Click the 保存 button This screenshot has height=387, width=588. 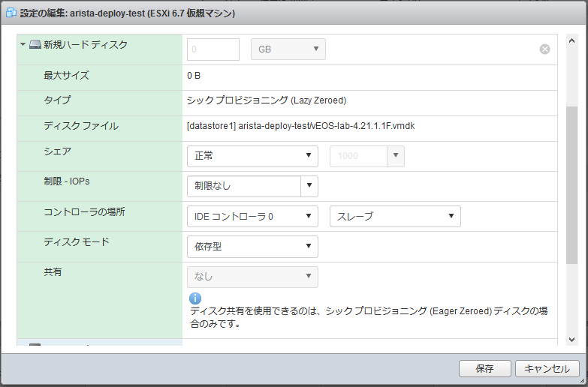484,369
